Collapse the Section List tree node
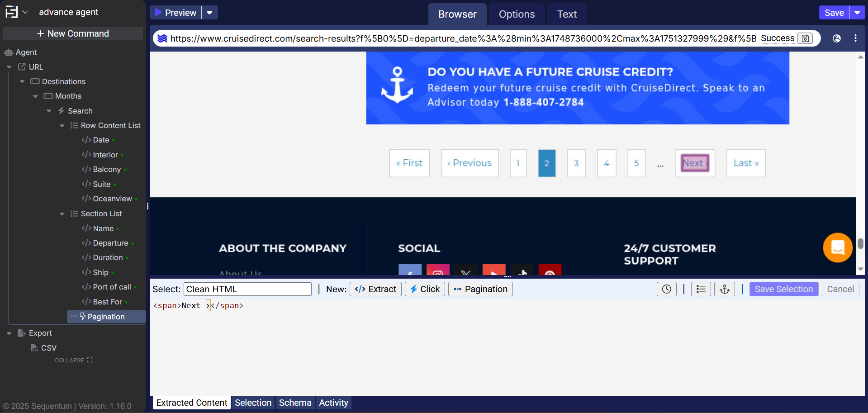Viewport: 868px width, 413px height. pyautogui.click(x=62, y=214)
